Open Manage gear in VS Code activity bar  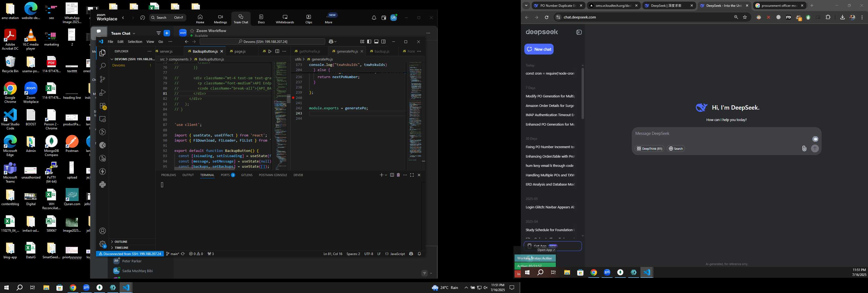tap(103, 244)
